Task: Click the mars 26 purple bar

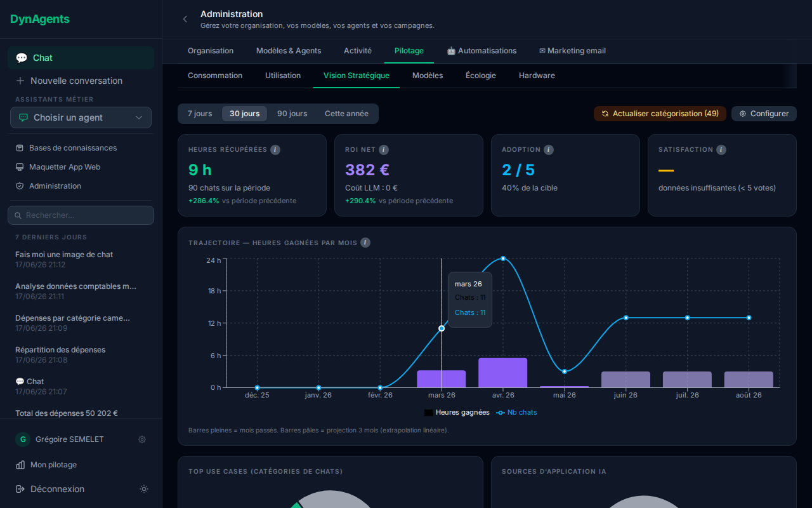Action: (442, 379)
